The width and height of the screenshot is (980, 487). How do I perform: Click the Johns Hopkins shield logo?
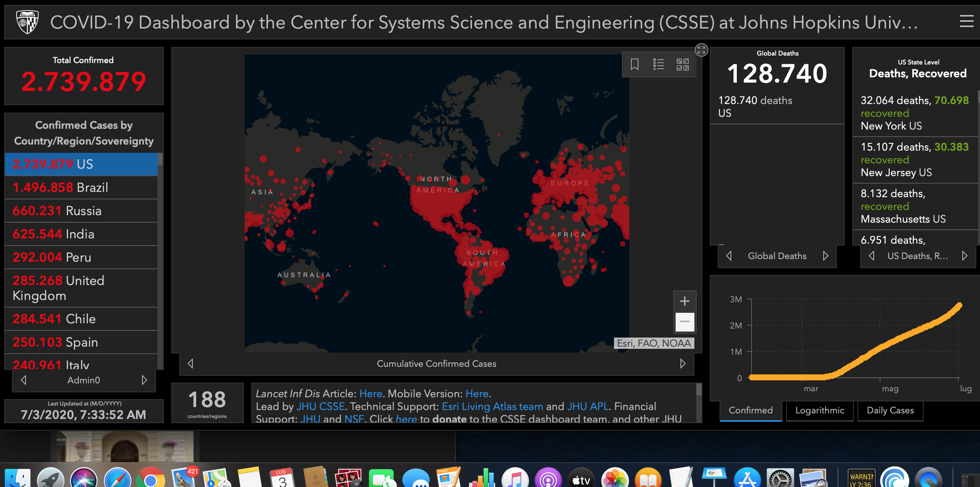tap(27, 22)
